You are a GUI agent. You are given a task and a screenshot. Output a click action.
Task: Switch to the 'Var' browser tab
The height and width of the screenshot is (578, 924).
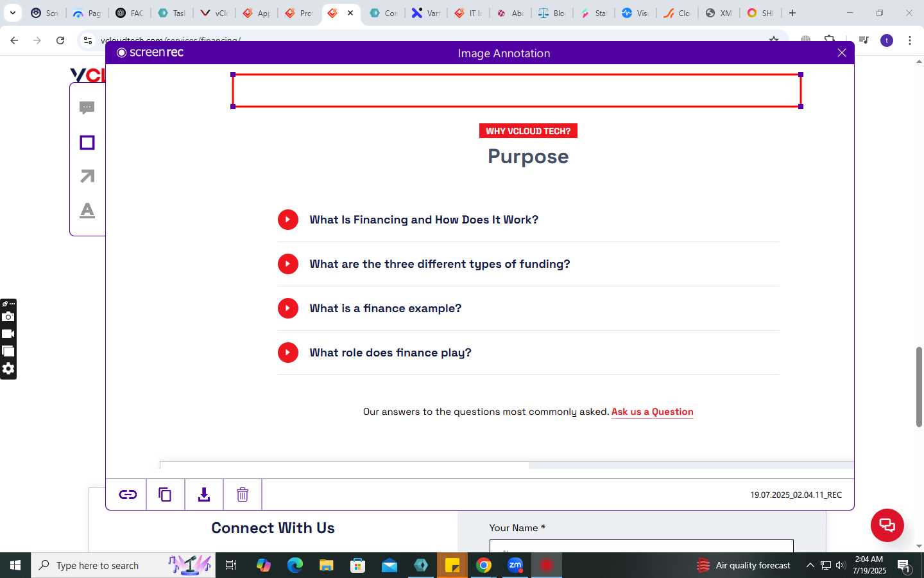425,13
